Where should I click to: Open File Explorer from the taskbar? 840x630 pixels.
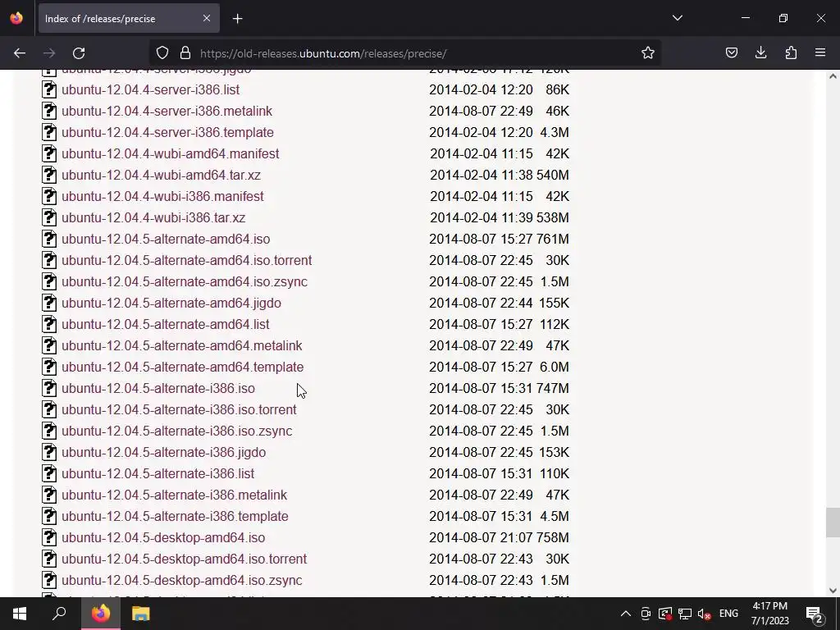click(140, 614)
